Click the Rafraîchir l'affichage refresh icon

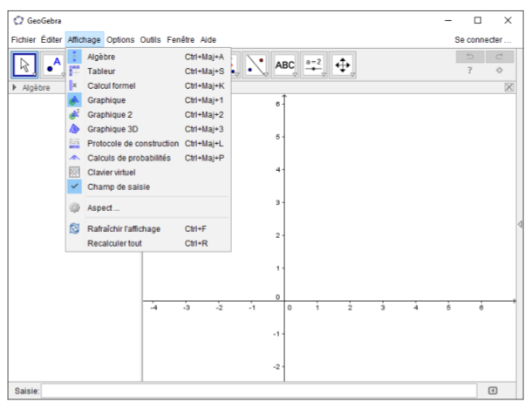coord(74,228)
